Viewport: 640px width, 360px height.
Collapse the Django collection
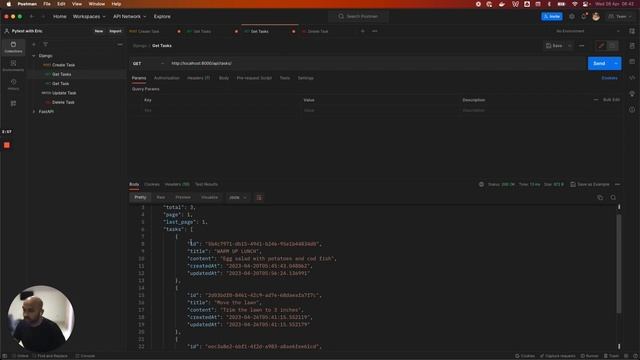(x=34, y=56)
